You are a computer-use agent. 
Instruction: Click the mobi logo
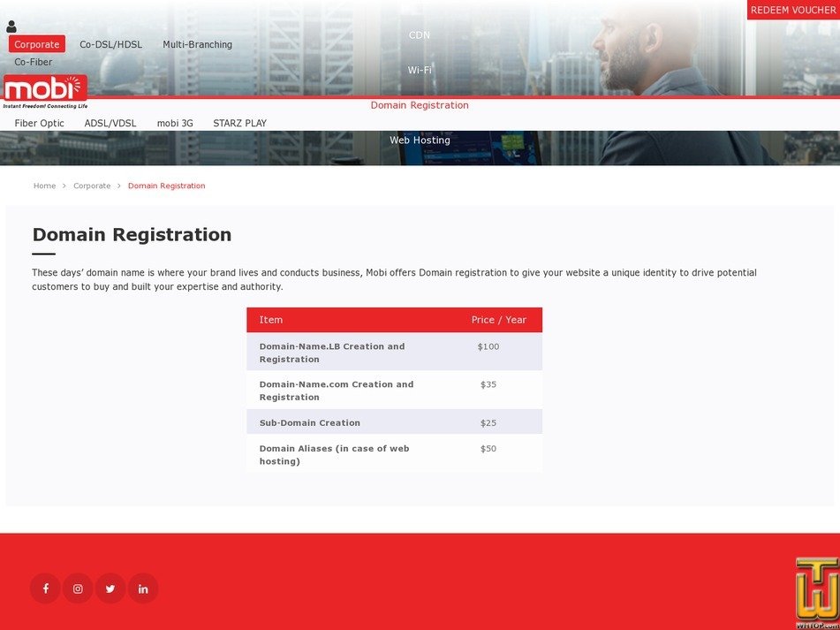click(x=44, y=87)
